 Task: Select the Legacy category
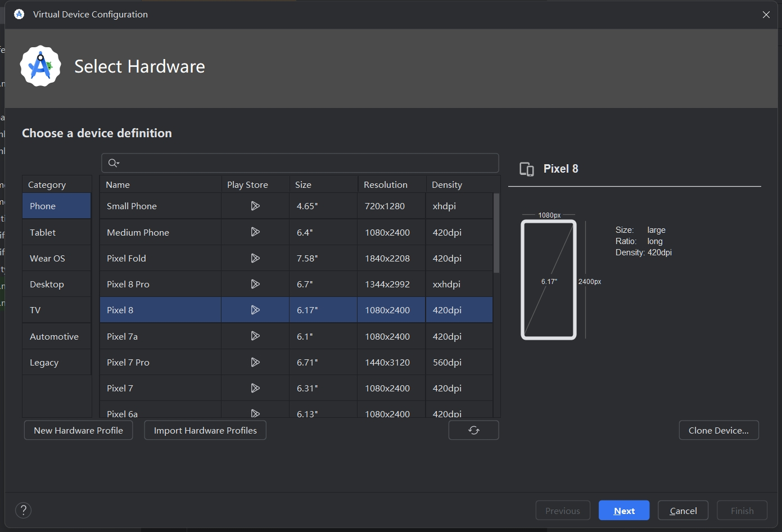[56, 362]
